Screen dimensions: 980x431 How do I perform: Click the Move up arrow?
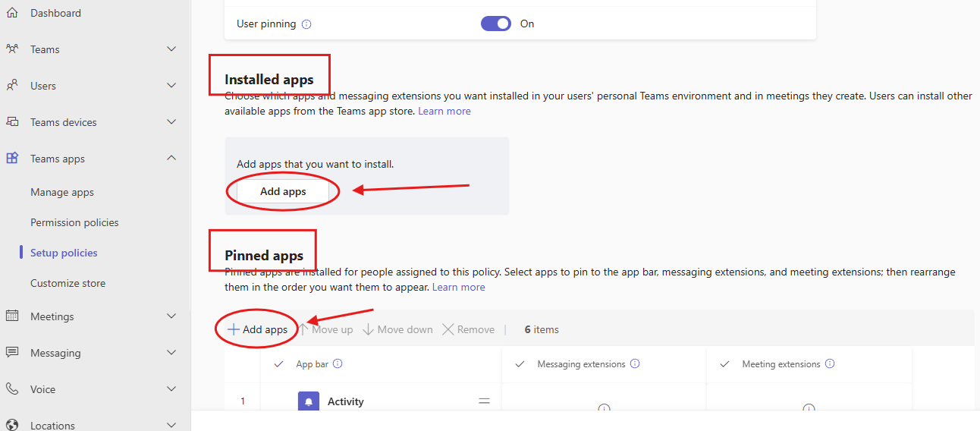(325, 329)
